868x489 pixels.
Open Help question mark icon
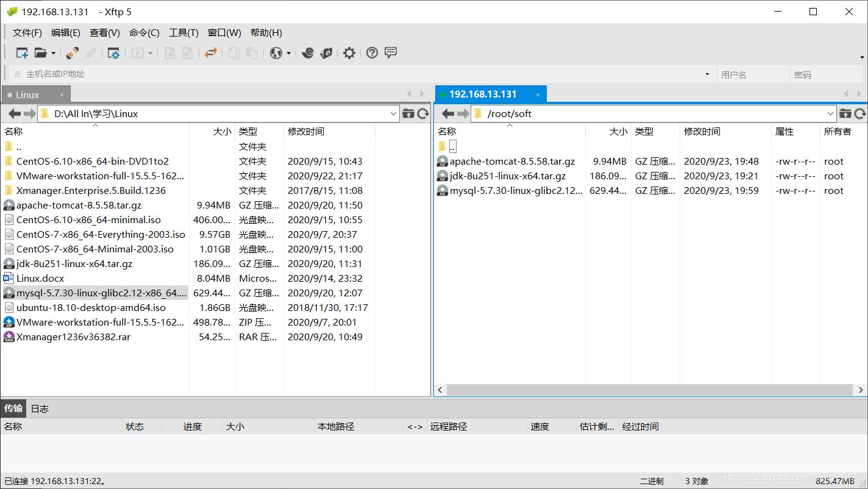[372, 53]
